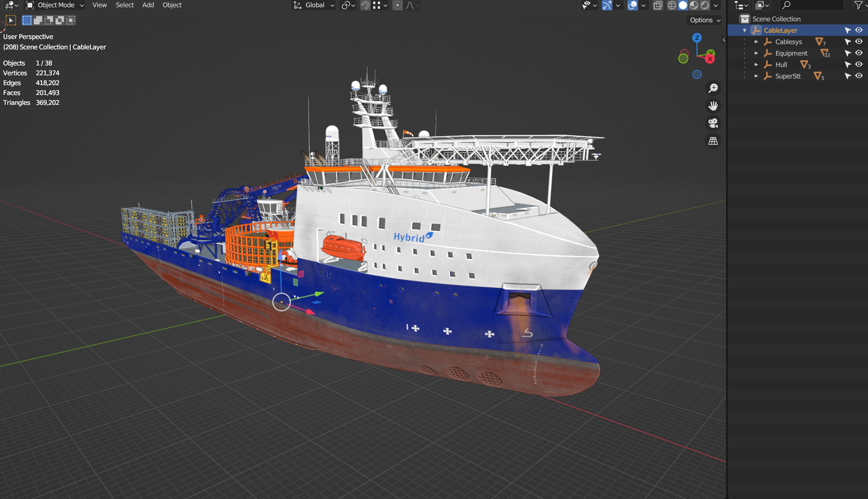868x499 pixels.
Task: Hide Cablesys with its eye icon
Action: coord(859,42)
